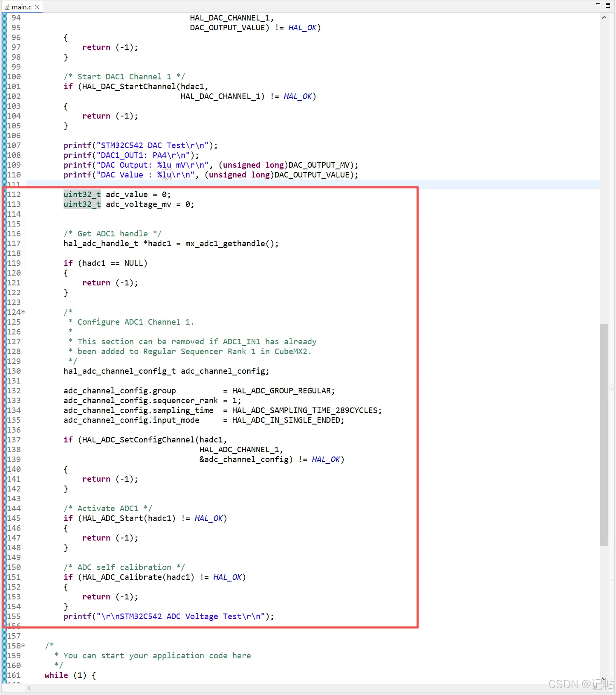The width and height of the screenshot is (616, 695).
Task: Click the main.c file icon in tab
Action: click(x=7, y=7)
